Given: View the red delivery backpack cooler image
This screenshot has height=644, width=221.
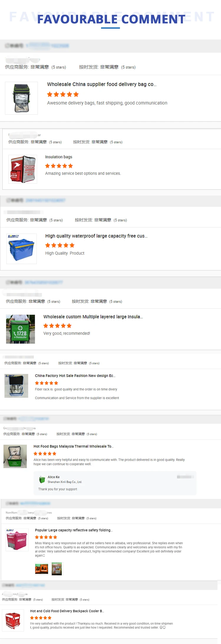Looking at the screenshot, I should (13, 620).
